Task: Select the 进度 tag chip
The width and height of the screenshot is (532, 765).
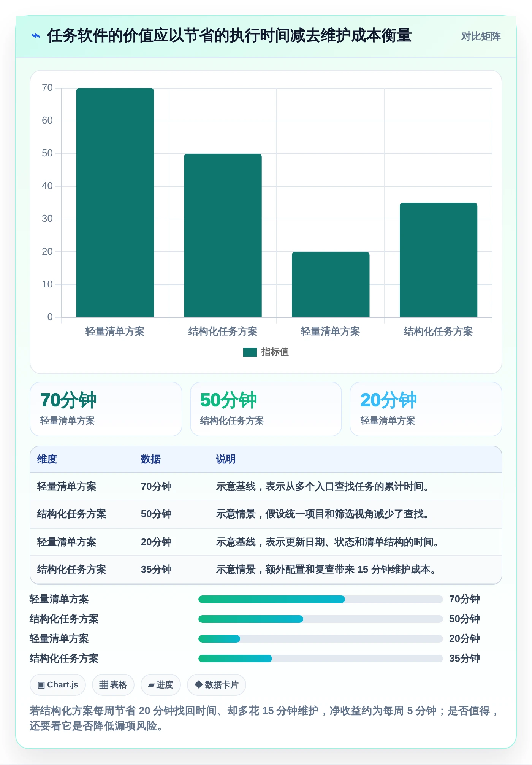Action: point(160,685)
